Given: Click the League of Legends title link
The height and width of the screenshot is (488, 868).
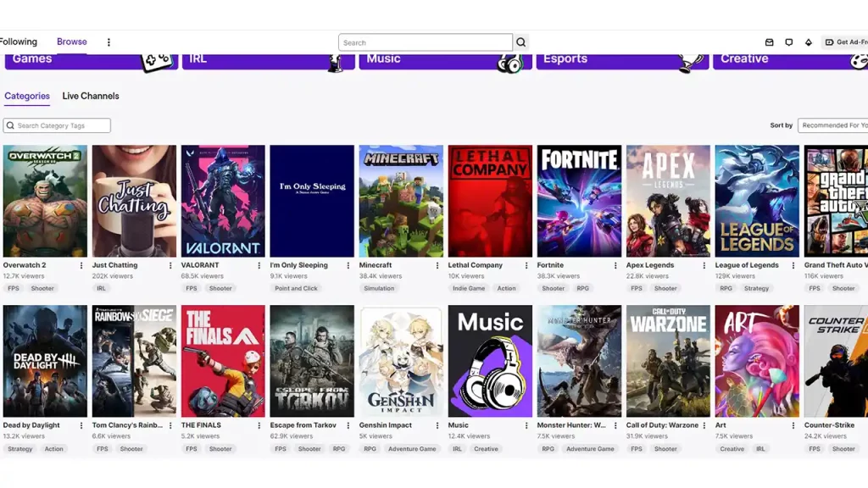Looking at the screenshot, I should [x=747, y=265].
